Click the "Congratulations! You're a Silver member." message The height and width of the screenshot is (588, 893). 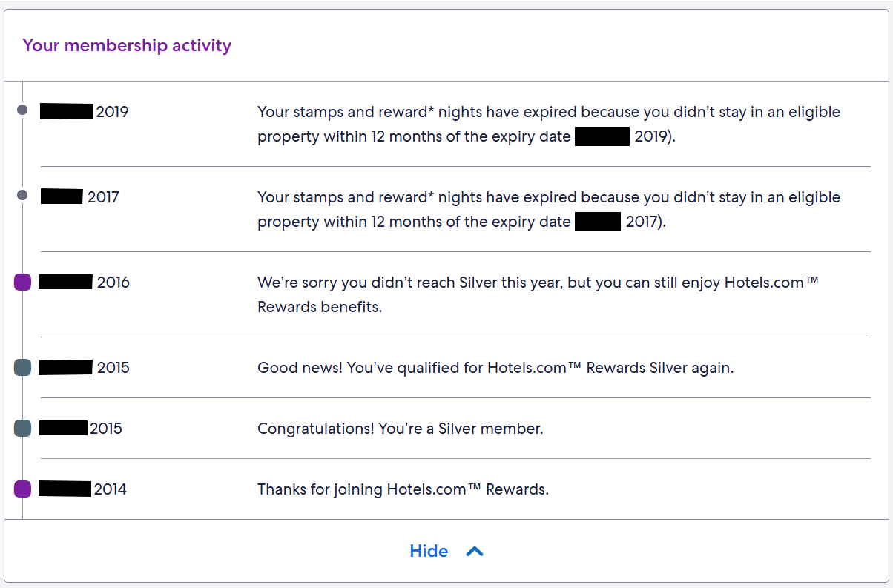(x=400, y=429)
